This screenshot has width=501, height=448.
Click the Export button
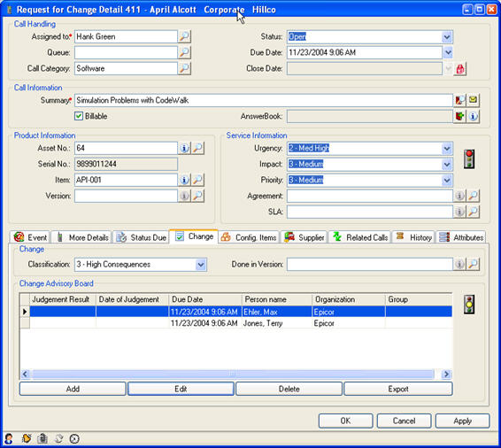[x=398, y=389]
